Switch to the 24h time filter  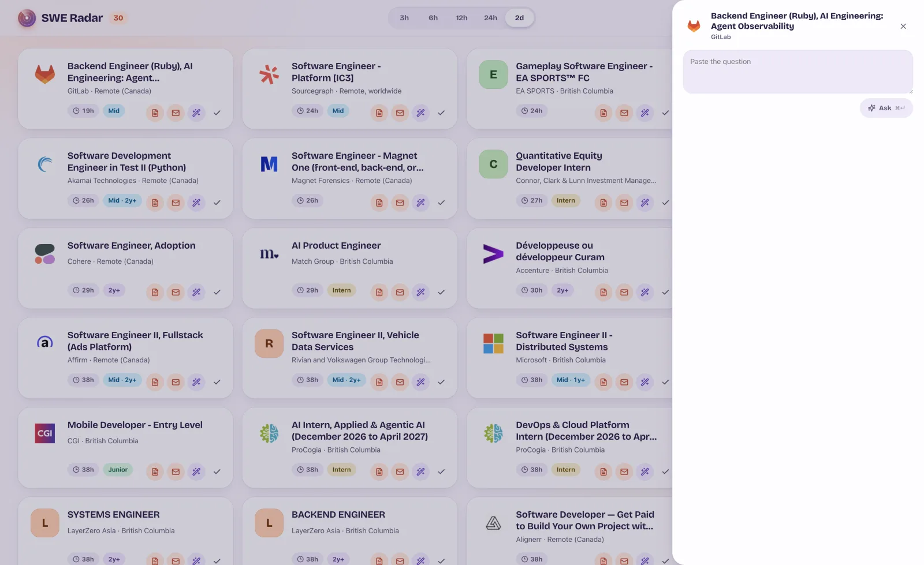pos(491,18)
